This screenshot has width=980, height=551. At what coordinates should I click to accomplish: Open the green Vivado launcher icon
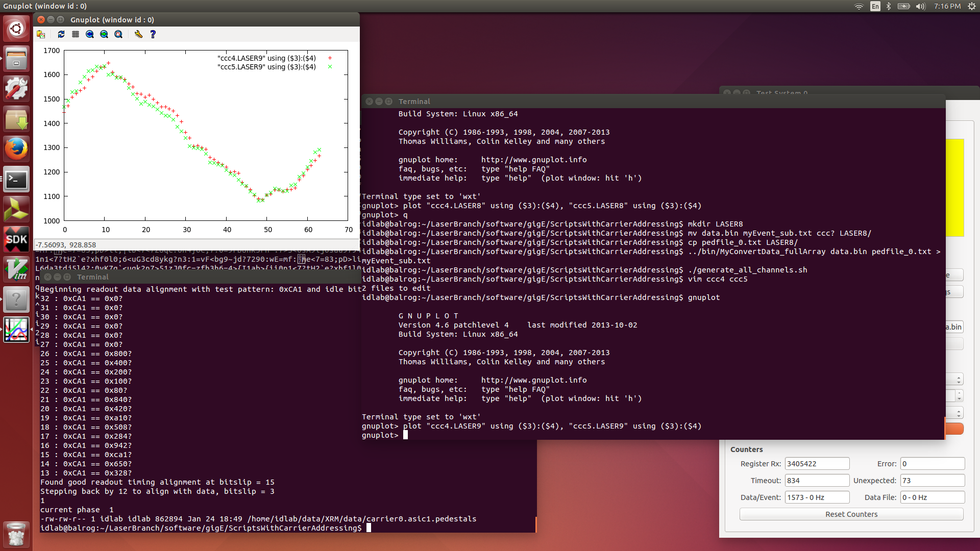[16, 209]
